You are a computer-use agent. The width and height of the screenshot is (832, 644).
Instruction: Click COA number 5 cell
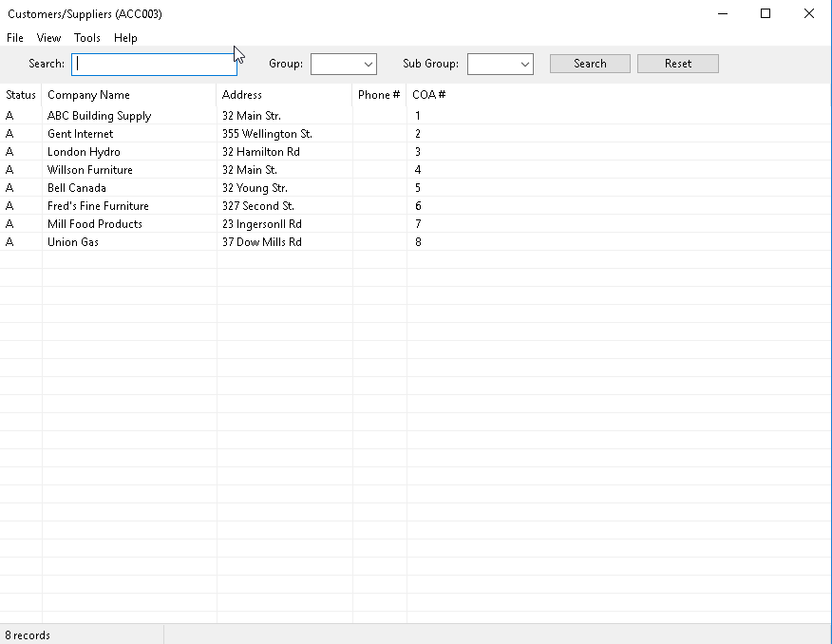[x=418, y=188]
